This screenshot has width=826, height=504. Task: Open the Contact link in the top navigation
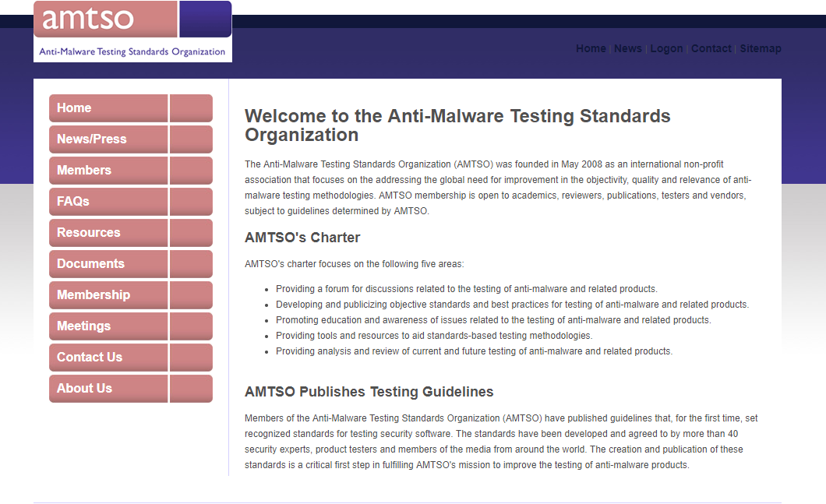(711, 48)
